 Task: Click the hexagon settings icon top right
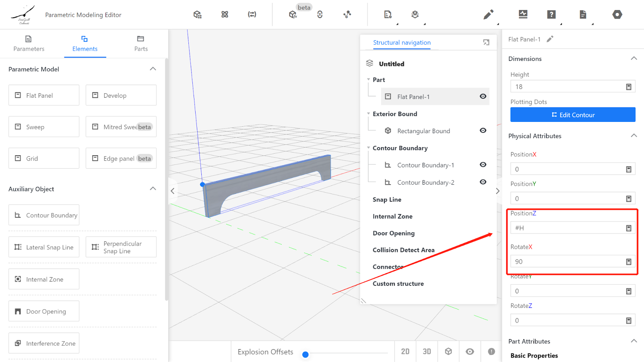pos(617,15)
